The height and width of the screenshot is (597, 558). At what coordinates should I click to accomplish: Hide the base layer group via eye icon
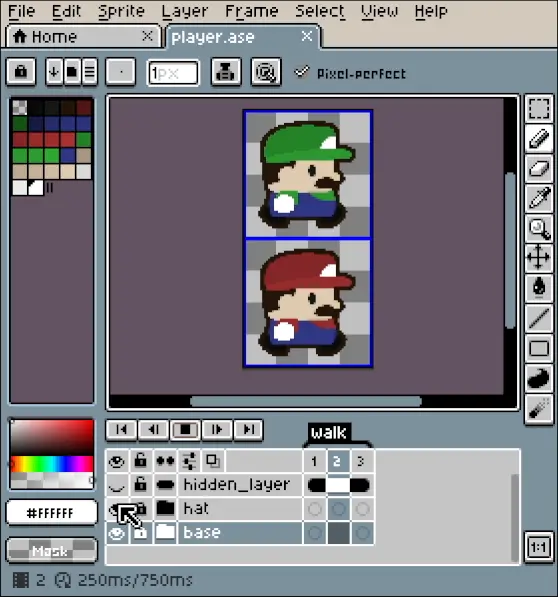[x=117, y=533]
